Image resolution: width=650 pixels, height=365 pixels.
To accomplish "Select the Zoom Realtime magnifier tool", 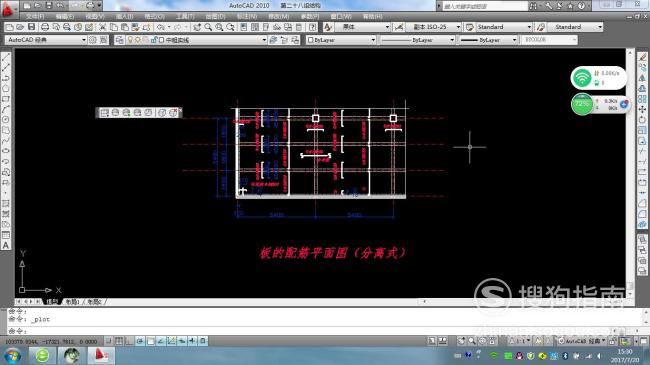I will tap(208, 27).
